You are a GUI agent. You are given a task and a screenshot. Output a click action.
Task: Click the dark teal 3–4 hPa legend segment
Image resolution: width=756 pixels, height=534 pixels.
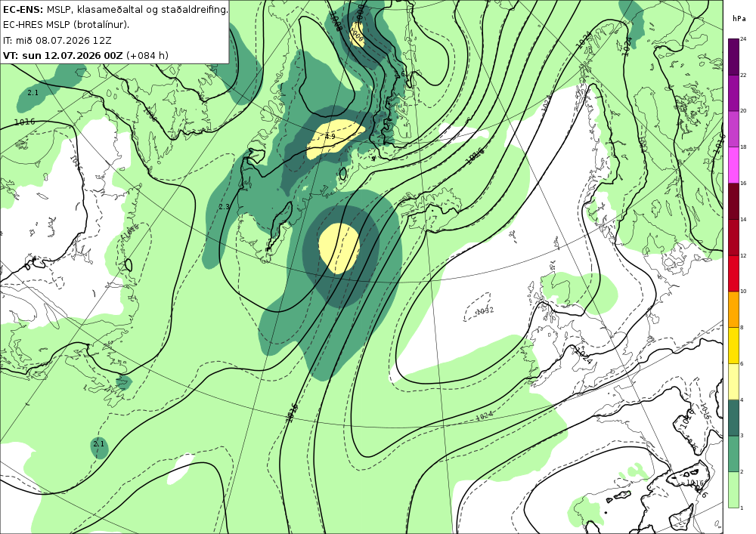pyautogui.click(x=733, y=418)
